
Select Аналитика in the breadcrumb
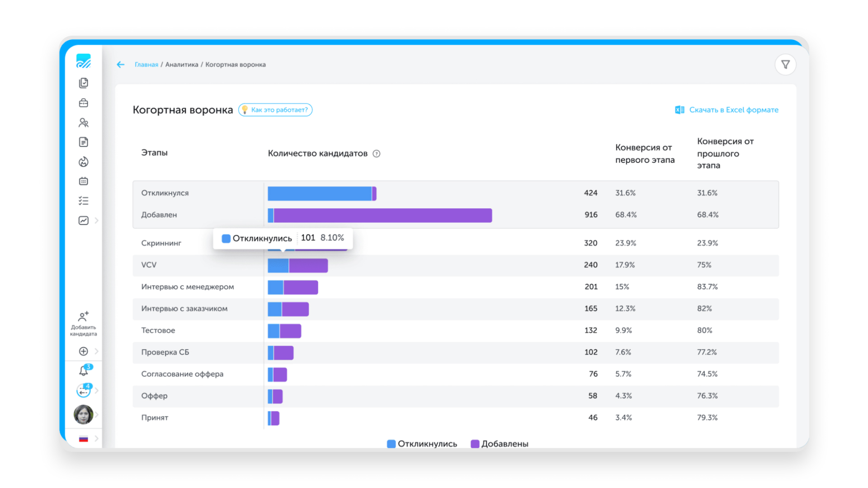click(182, 65)
